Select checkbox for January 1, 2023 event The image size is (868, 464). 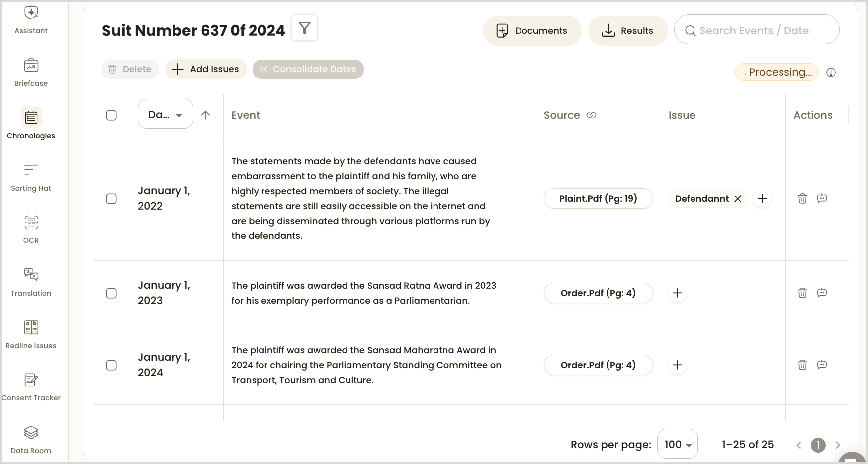[111, 293]
